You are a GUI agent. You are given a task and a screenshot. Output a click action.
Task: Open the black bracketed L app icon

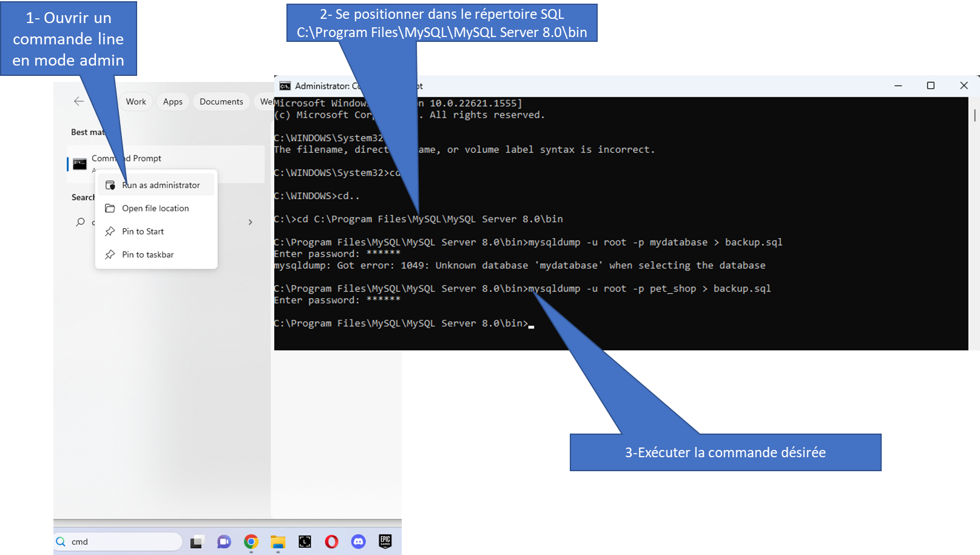pyautogui.click(x=305, y=542)
